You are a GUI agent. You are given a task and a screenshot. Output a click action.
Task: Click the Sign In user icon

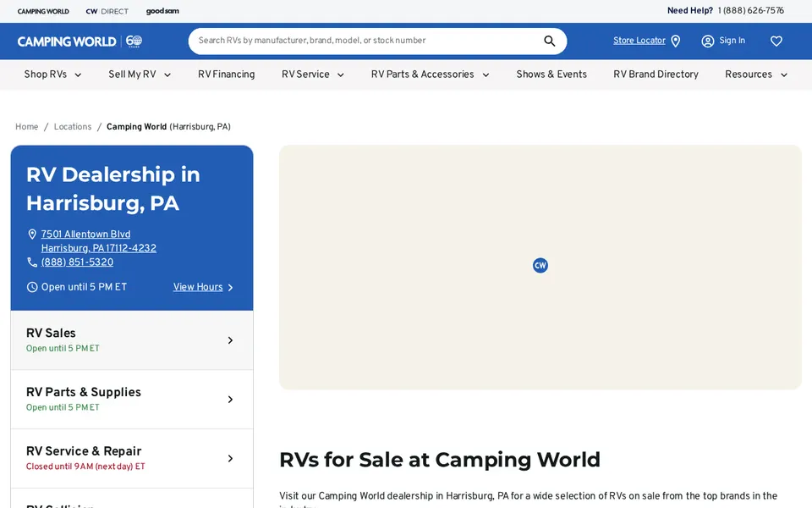tap(707, 41)
